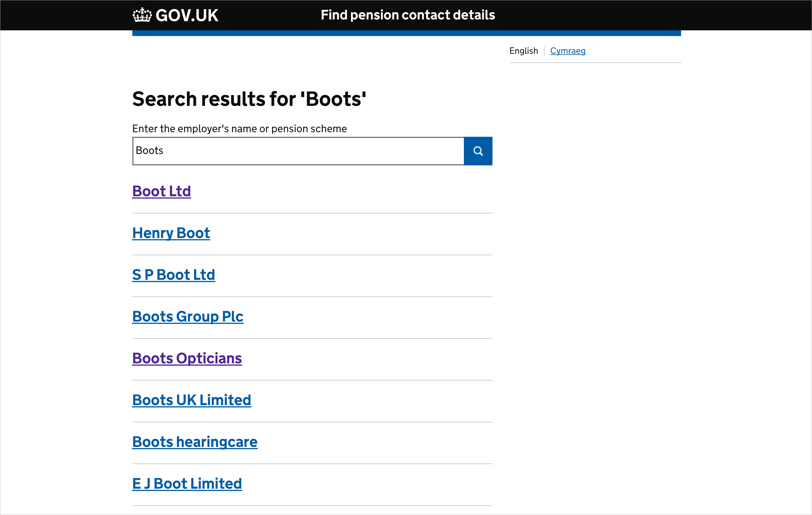Click the employer's name prompt label
Image resolution: width=812 pixels, height=515 pixels.
[x=239, y=128]
